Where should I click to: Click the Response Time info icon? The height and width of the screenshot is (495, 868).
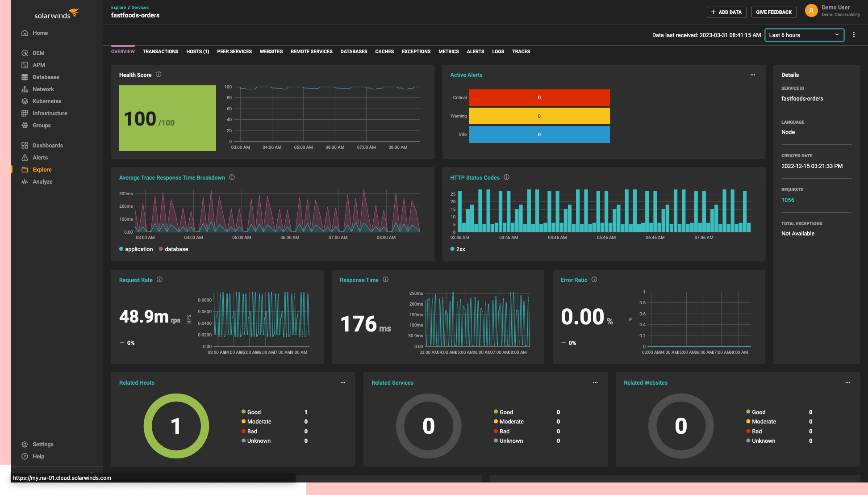386,280
